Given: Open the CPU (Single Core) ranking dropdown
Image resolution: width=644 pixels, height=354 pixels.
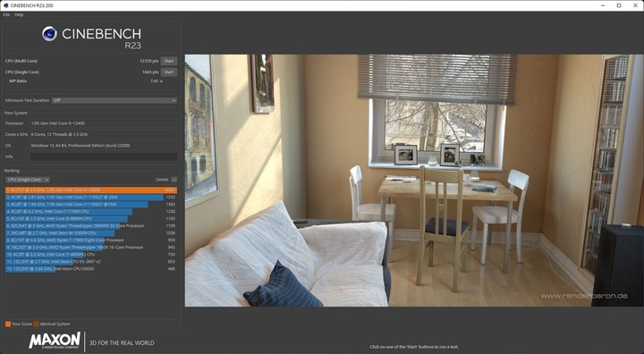Looking at the screenshot, I should 28,180.
